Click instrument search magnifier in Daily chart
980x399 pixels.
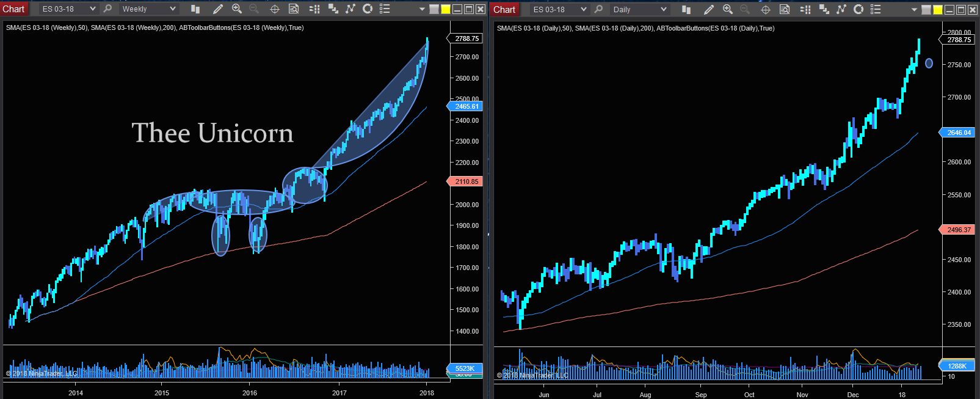point(598,9)
